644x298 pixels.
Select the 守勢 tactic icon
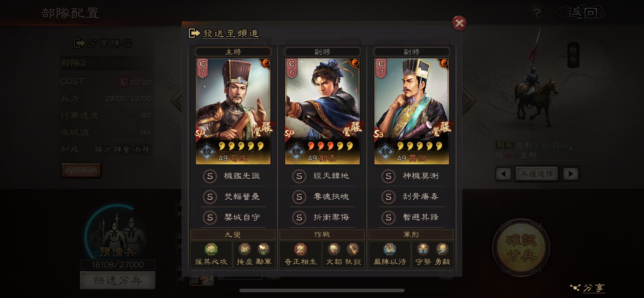tap(423, 249)
